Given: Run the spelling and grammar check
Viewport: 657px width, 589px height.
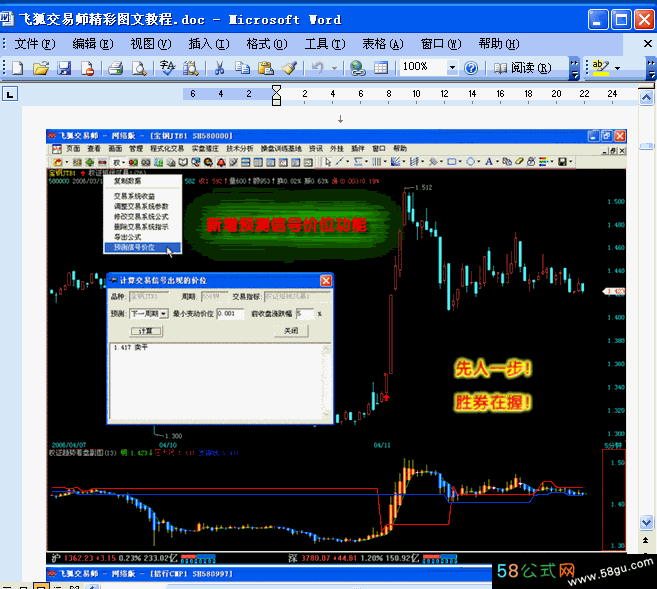Looking at the screenshot, I should coord(167,68).
